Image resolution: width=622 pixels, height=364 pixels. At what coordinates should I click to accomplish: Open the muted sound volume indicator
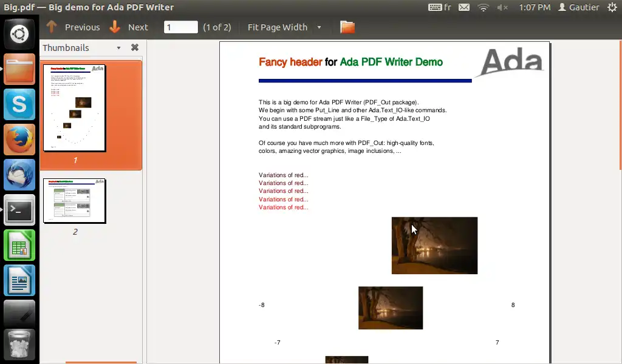502,7
